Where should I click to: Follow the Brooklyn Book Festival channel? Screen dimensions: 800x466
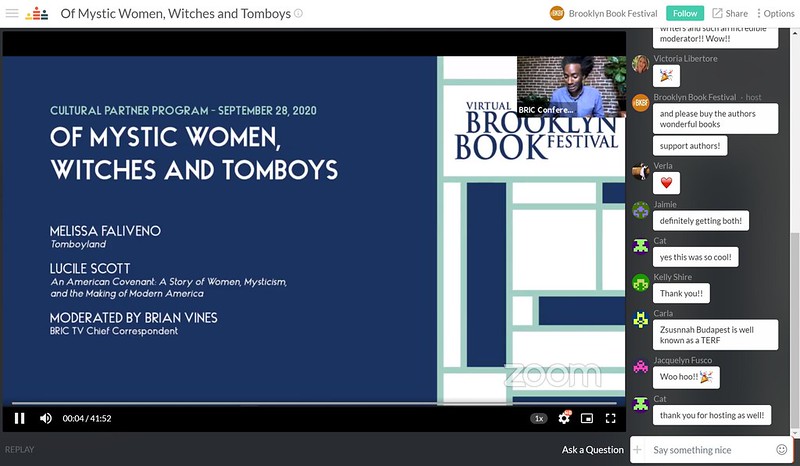click(x=685, y=13)
